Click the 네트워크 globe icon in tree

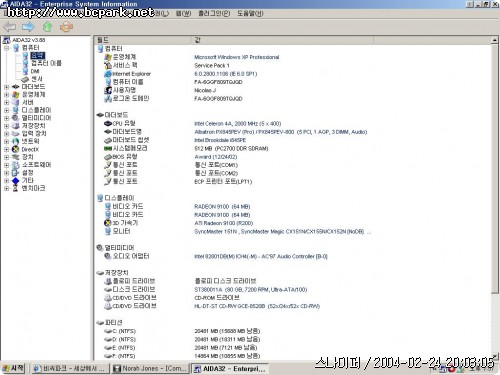(x=15, y=141)
